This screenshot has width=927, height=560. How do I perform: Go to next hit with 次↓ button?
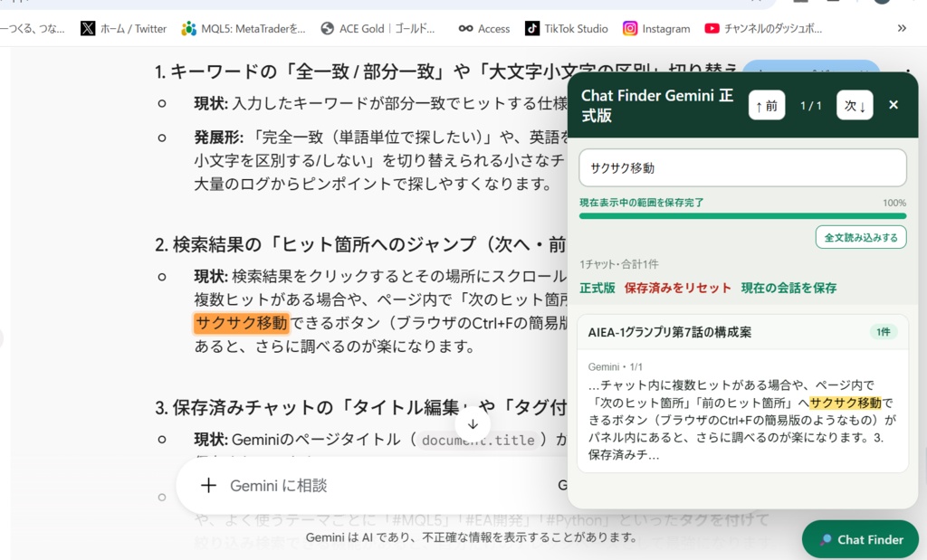coord(855,105)
